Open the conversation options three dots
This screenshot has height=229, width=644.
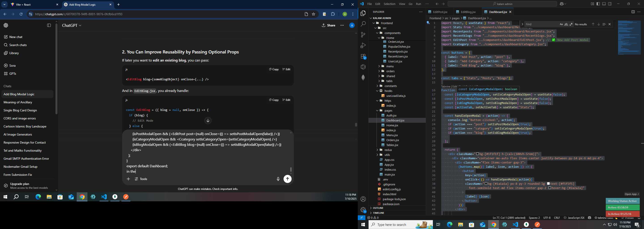(342, 25)
